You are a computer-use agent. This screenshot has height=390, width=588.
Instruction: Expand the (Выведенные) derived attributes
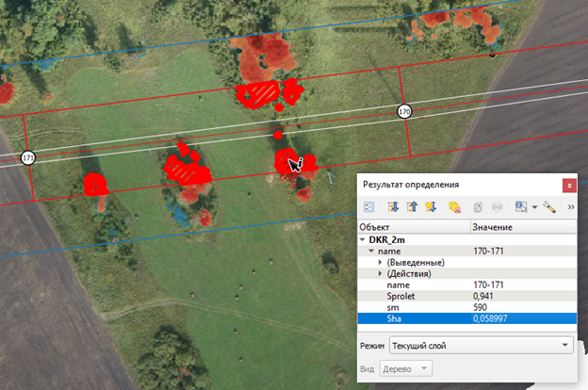(380, 262)
